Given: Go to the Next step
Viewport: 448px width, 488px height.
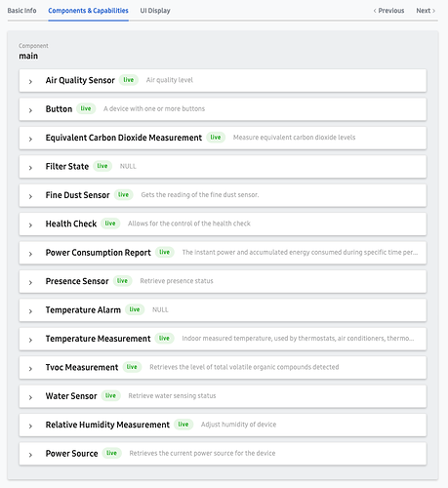Looking at the screenshot, I should pos(426,11).
